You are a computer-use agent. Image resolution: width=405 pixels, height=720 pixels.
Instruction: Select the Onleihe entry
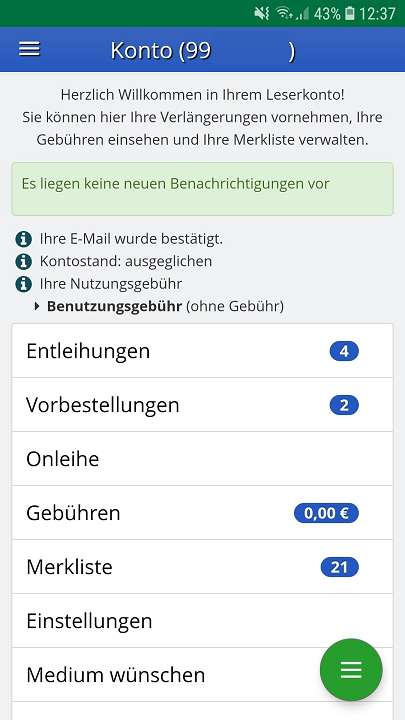(x=202, y=459)
